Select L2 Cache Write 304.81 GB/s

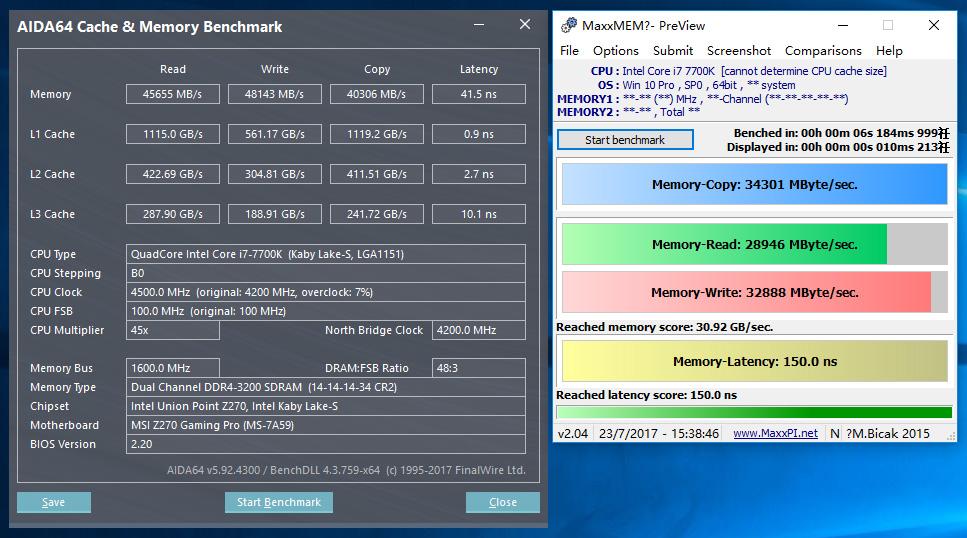pos(274,174)
